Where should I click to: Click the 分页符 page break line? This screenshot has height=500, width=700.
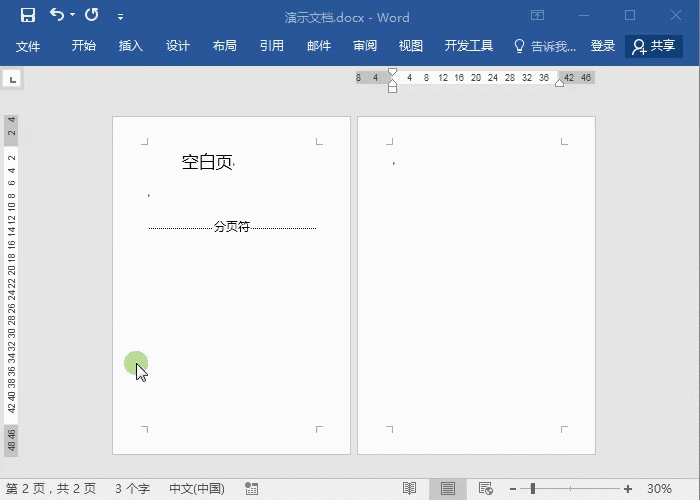[x=232, y=227]
